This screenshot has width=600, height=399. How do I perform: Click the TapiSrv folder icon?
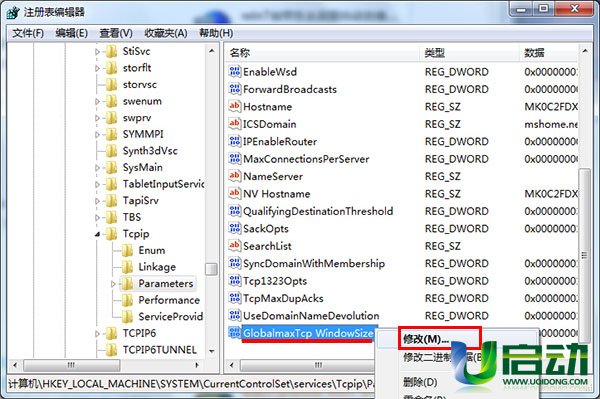click(x=111, y=201)
